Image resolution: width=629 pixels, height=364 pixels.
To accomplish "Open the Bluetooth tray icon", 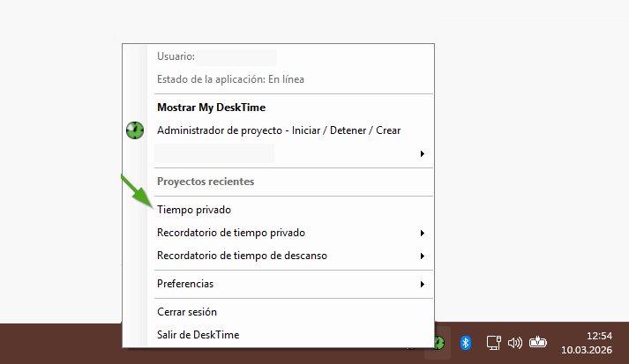I will 468,342.
